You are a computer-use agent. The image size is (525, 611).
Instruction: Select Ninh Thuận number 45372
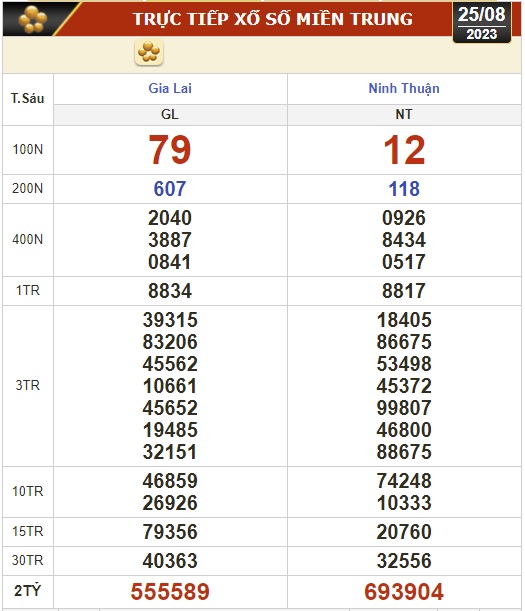[404, 386]
